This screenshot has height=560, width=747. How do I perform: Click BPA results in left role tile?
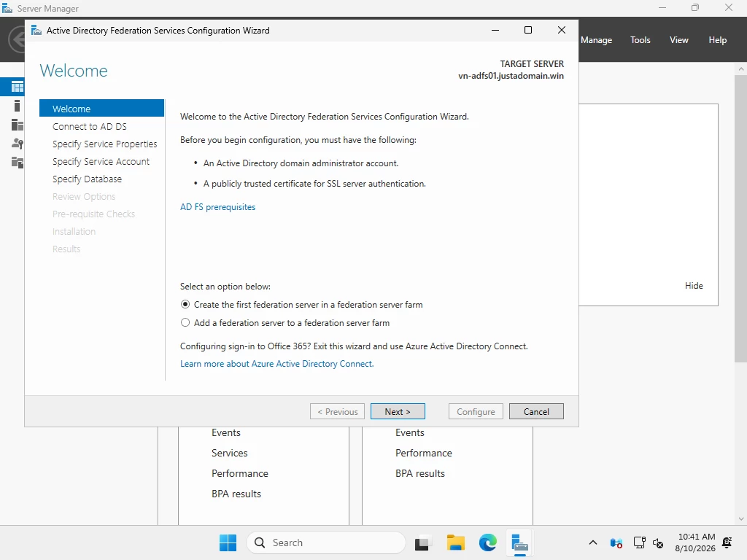coord(236,494)
